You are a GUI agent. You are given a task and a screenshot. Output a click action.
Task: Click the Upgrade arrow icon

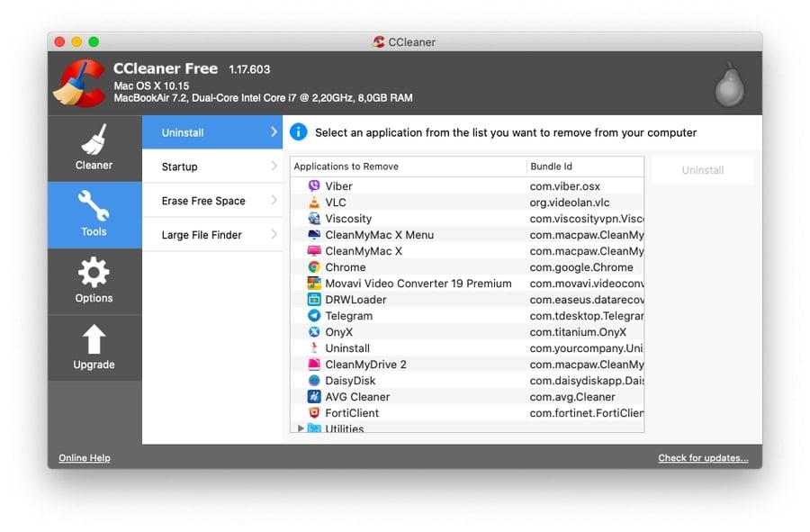pyautogui.click(x=94, y=339)
